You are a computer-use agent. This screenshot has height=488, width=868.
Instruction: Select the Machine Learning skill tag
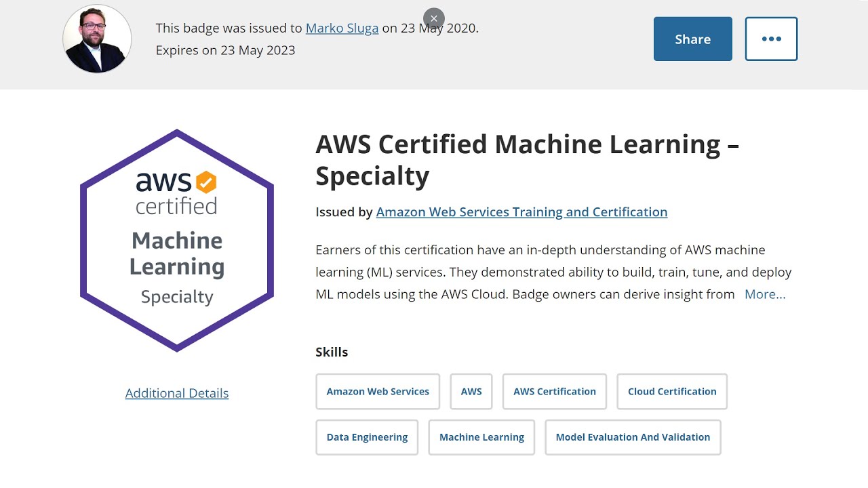click(x=481, y=437)
